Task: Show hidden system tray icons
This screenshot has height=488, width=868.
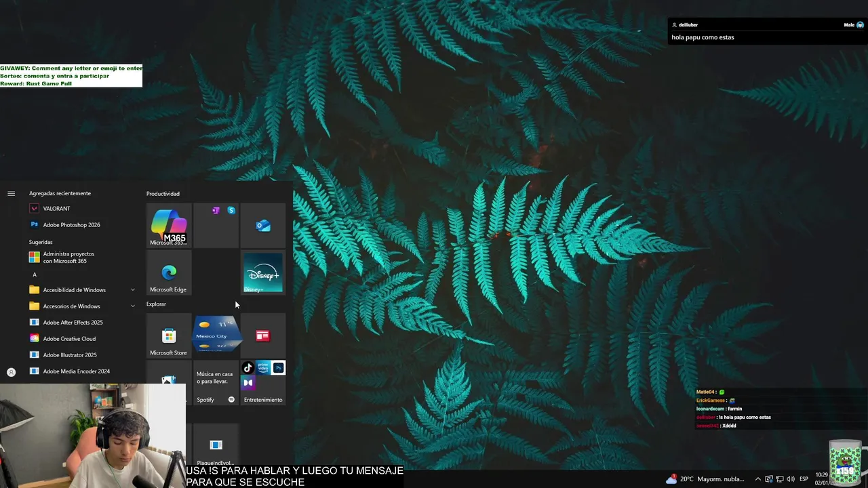Action: [757, 479]
